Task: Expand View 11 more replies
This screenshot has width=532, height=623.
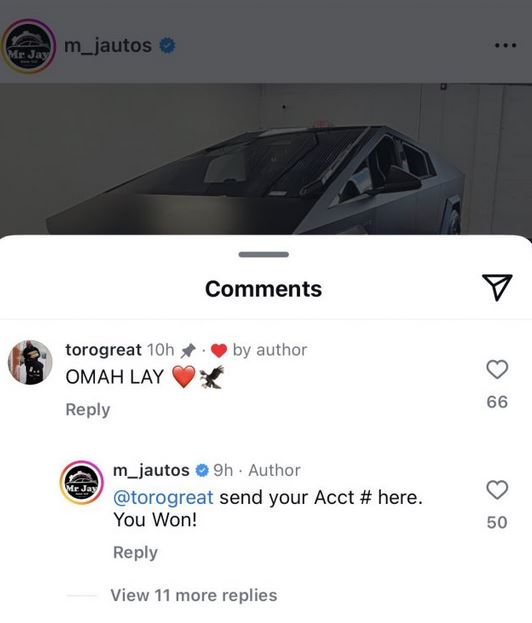Action: [194, 595]
